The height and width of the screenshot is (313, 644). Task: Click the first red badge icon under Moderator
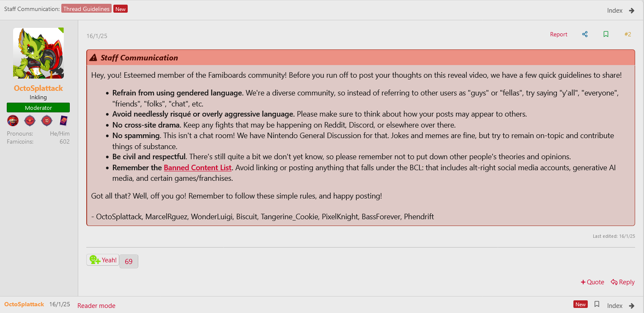[13, 121]
